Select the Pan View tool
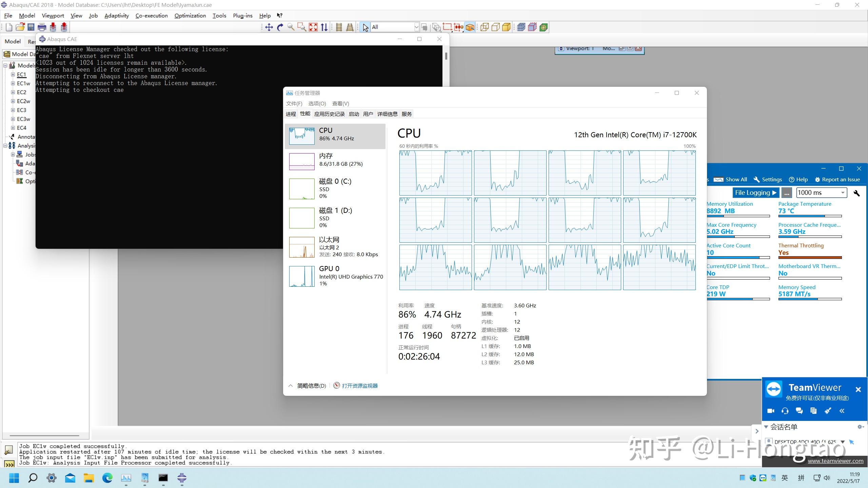Image resolution: width=868 pixels, height=488 pixels. tap(269, 27)
